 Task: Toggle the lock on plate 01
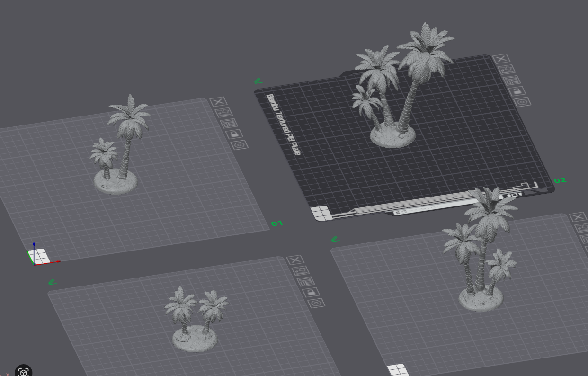[234, 134]
